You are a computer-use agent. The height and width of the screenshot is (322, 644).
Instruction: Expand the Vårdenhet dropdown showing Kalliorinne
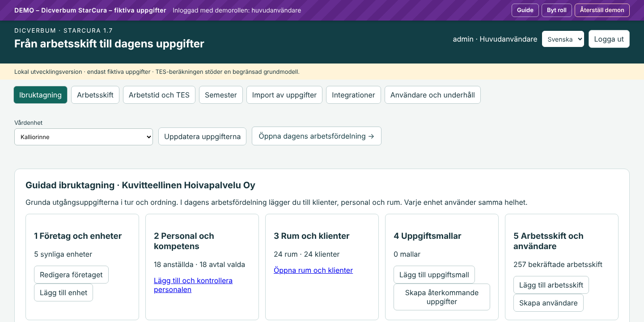click(84, 137)
